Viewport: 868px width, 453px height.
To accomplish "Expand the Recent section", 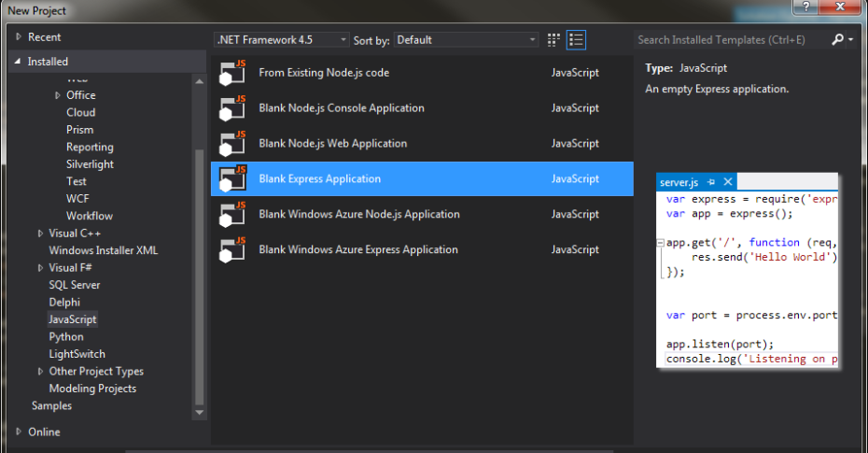I will point(19,37).
